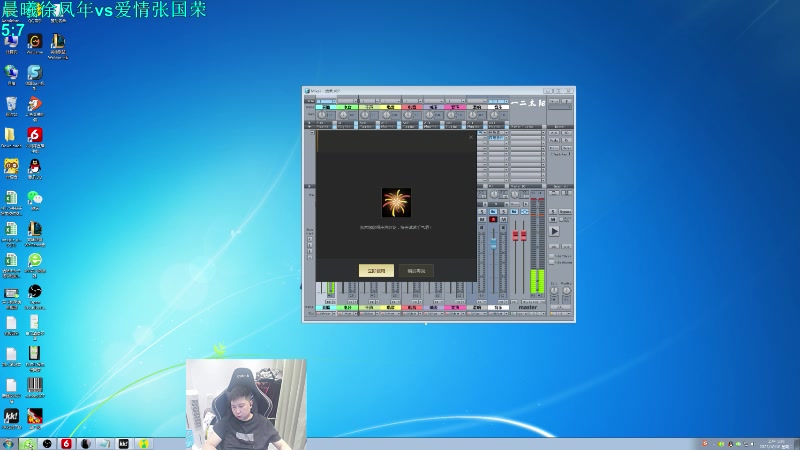The height and width of the screenshot is (450, 800).
Task: Open the kk! desktop shortcut
Action: [11, 416]
